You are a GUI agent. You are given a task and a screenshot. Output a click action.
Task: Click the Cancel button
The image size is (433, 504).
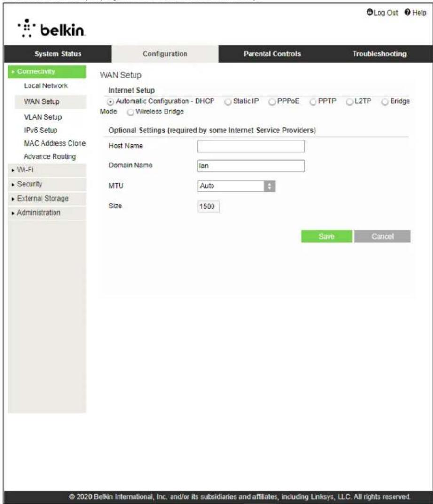tap(383, 236)
